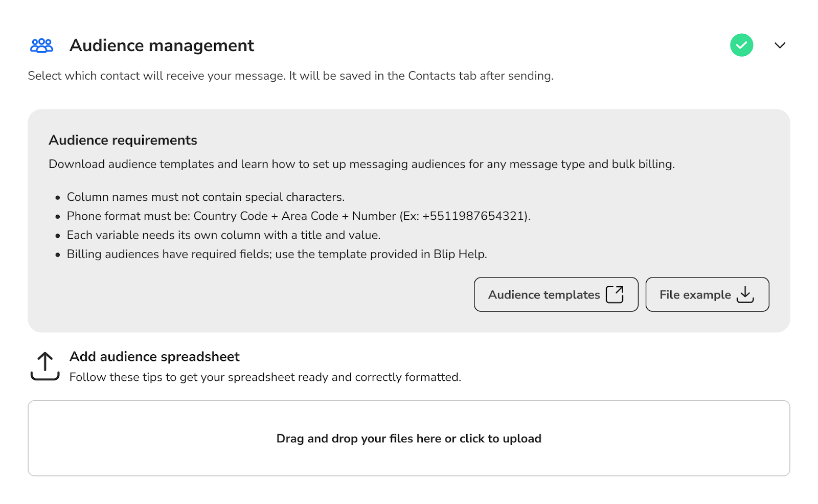Click the column names requirement bullet
The image size is (818, 504).
[x=206, y=197]
